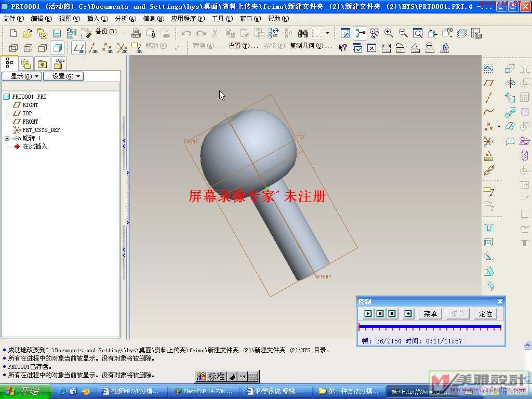Click pause button in 控制 panel
532x399 pixels.
point(380,313)
